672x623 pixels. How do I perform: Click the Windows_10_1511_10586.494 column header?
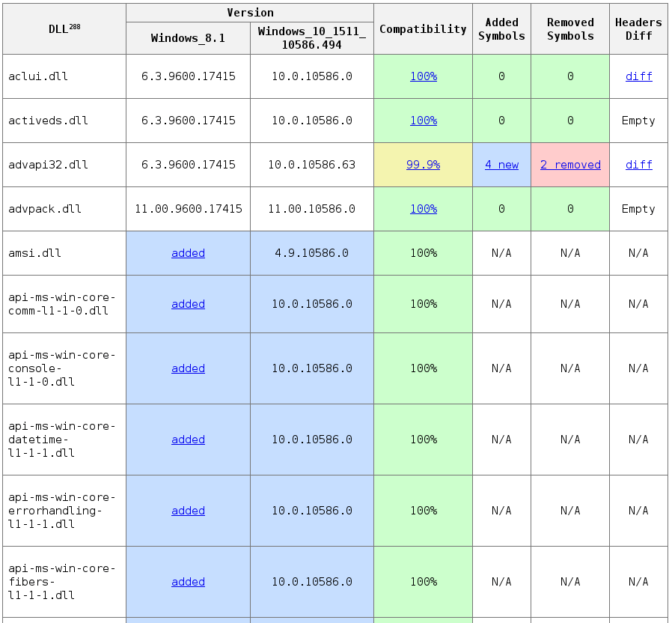tap(312, 38)
